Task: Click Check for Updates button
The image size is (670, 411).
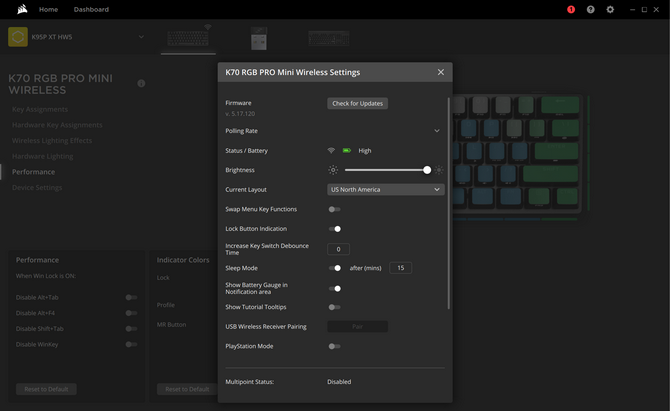Action: click(x=358, y=103)
